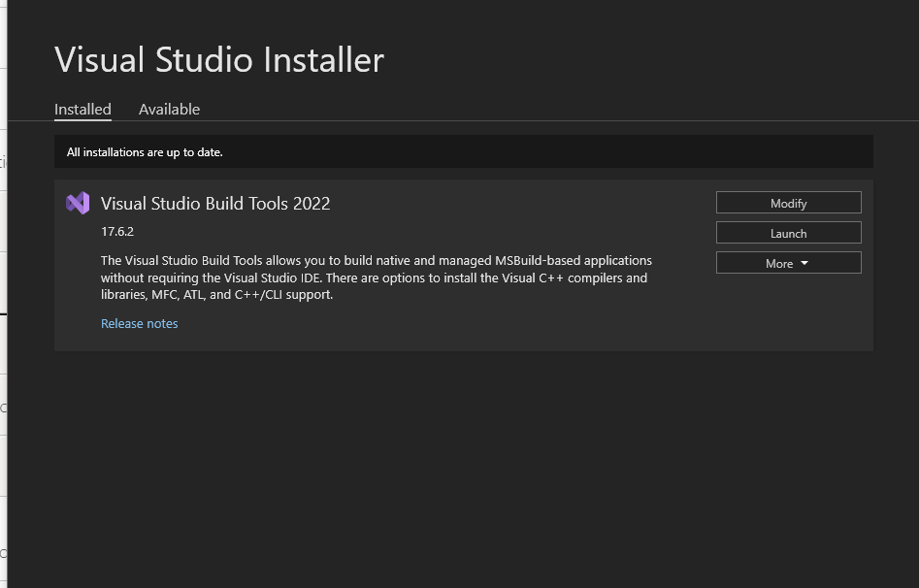Click the Visual Studio Installer heading
The image size is (919, 588).
click(x=219, y=60)
